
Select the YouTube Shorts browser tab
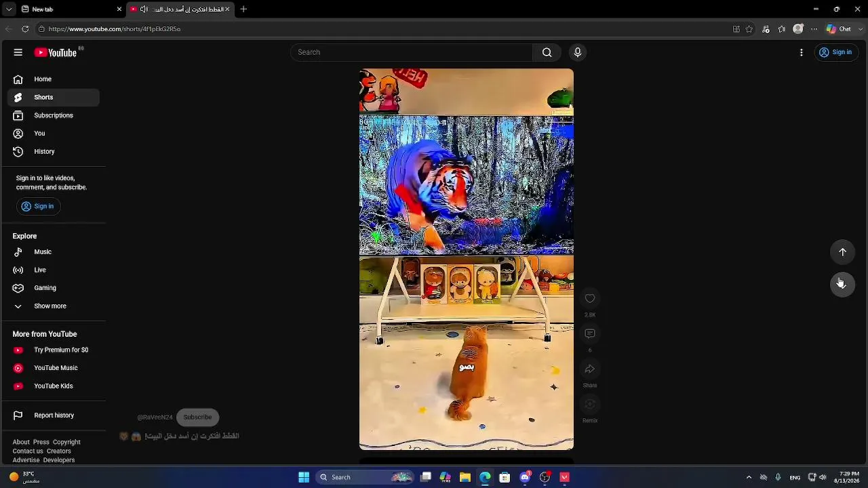point(181,9)
